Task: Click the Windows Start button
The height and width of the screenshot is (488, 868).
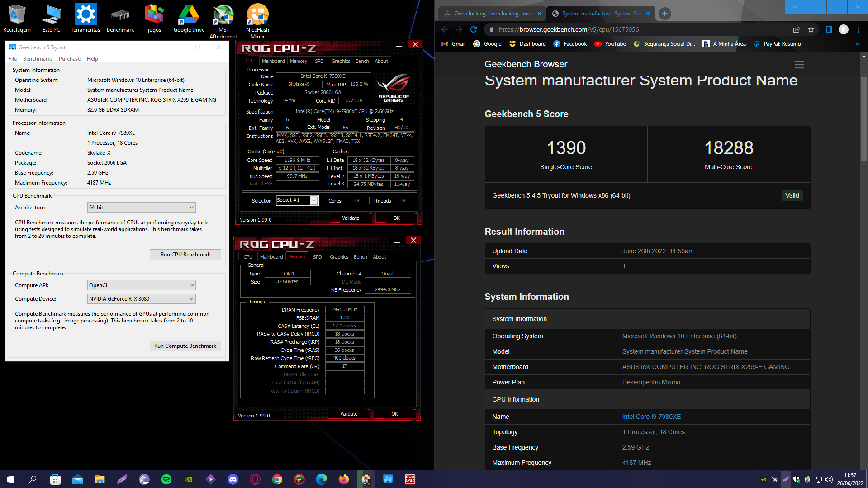Action: coord(11,479)
